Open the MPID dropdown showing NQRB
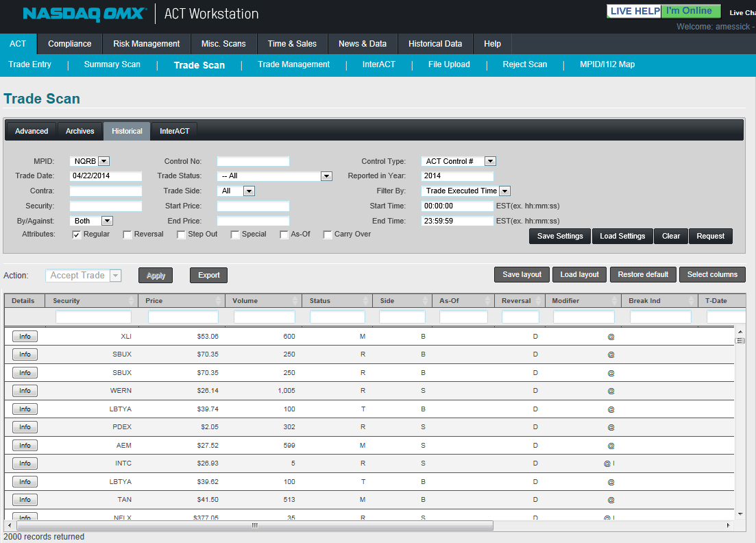 pyautogui.click(x=90, y=161)
